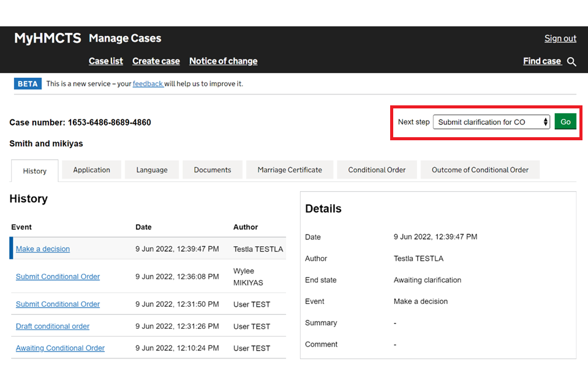Open Notice of change
Image resolution: width=588 pixels, height=392 pixels.
pos(223,61)
